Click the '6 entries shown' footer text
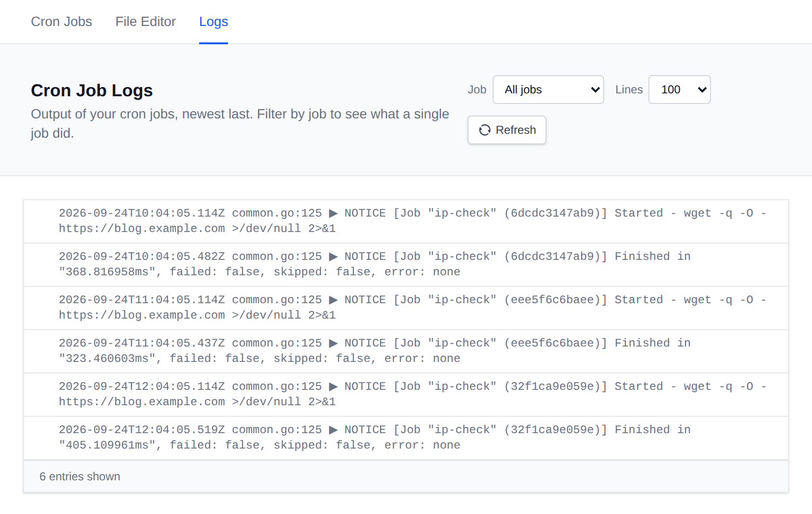The height and width of the screenshot is (514, 812). click(x=80, y=476)
